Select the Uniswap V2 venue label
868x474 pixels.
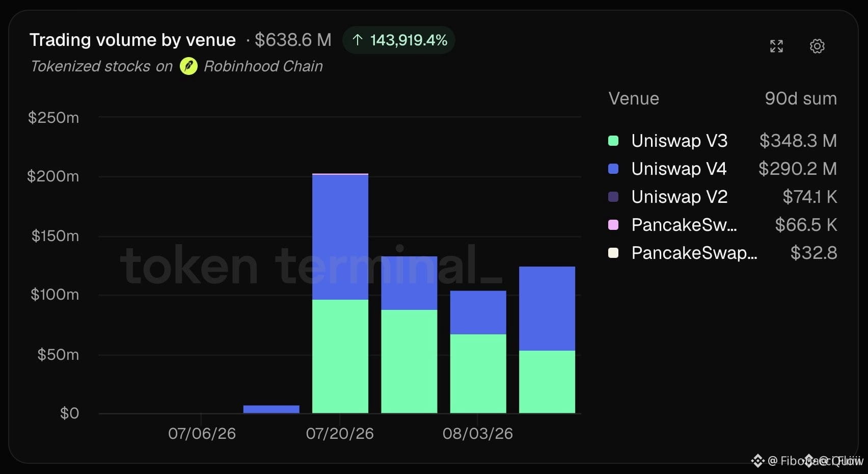tap(680, 197)
